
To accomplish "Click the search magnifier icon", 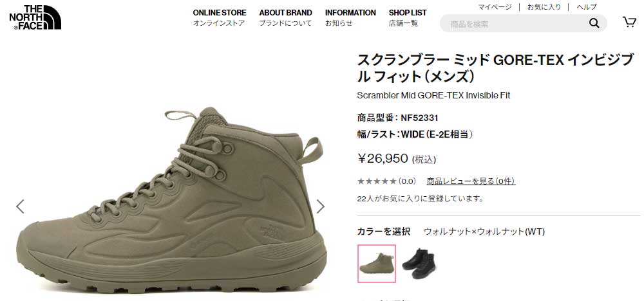I will click(594, 23).
